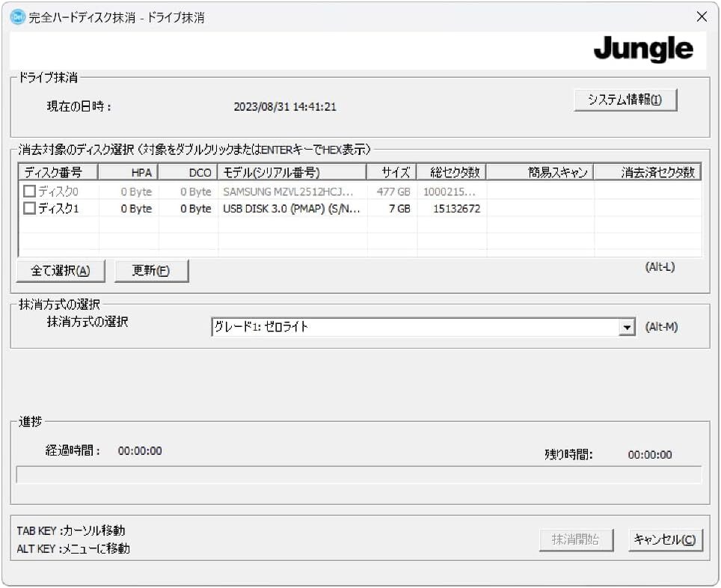Click the app icon in the title bar

pyautogui.click(x=16, y=17)
